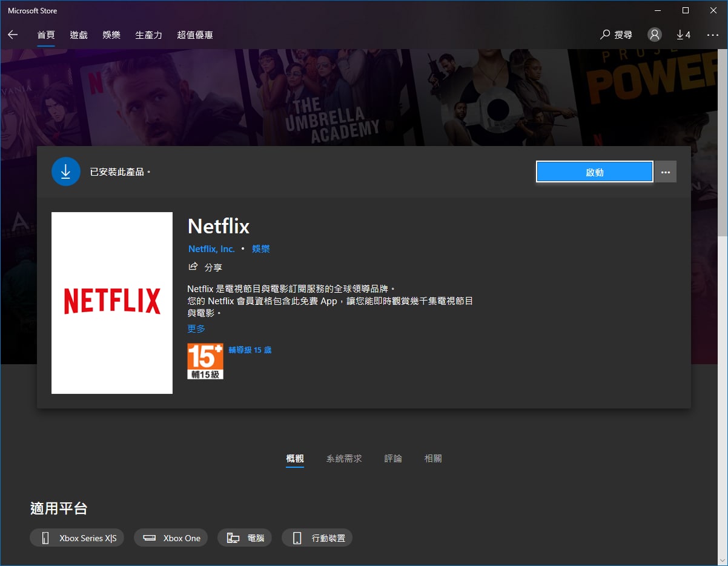Expand the more options button beside 啟動

click(x=666, y=172)
